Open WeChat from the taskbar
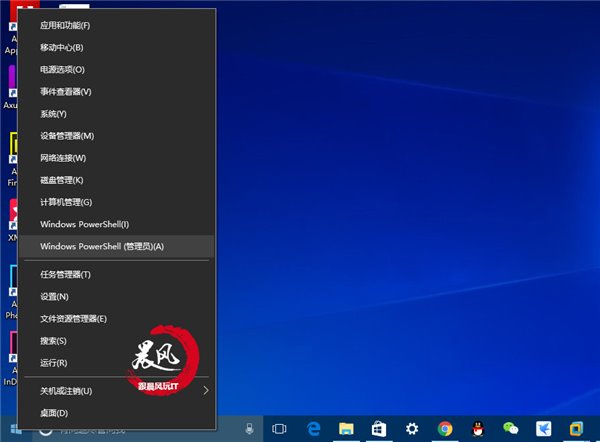The height and width of the screenshot is (442, 600). [x=511, y=429]
